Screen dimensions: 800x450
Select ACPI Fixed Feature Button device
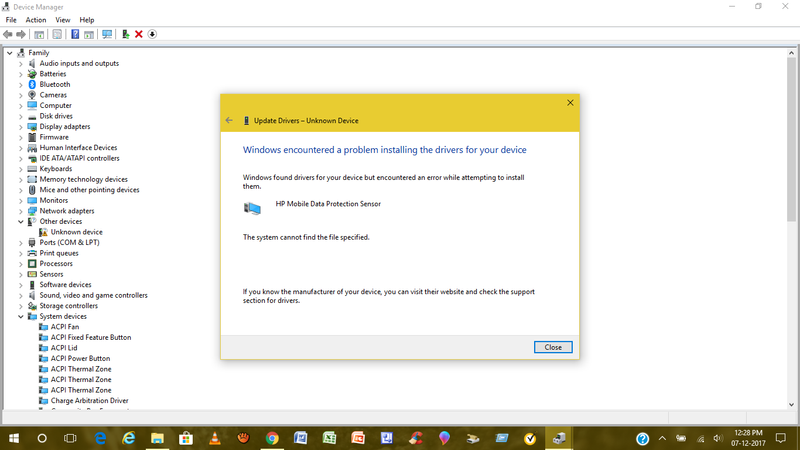(91, 337)
